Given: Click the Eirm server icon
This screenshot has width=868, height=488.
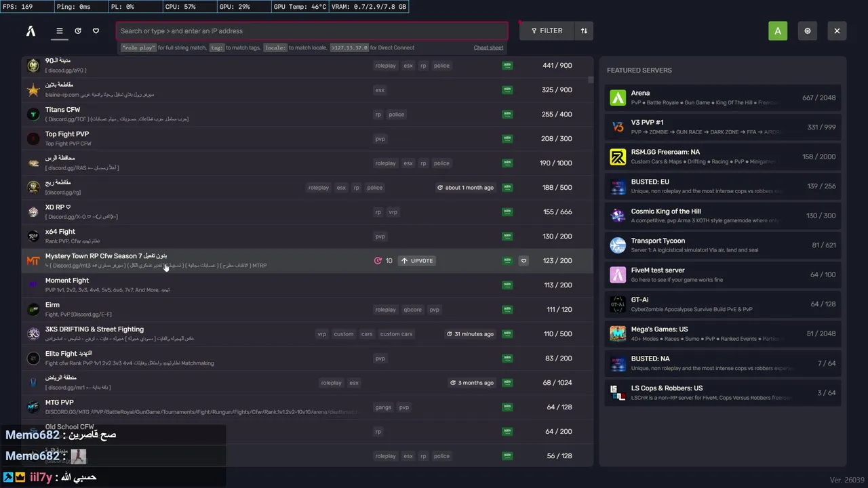Looking at the screenshot, I should pos(33,309).
